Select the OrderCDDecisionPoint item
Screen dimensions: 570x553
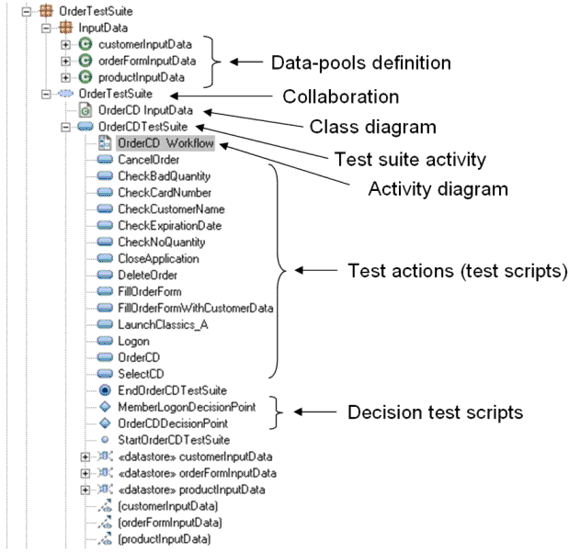(173, 424)
